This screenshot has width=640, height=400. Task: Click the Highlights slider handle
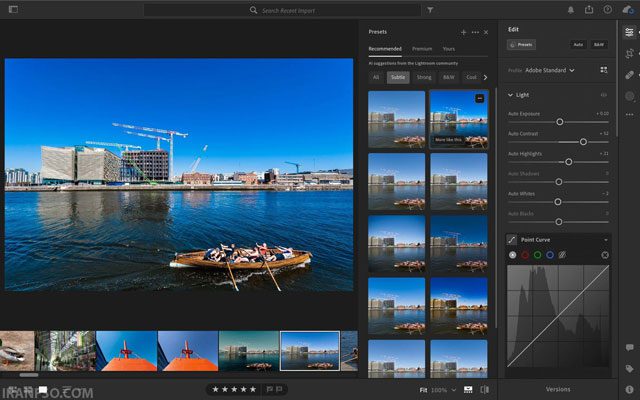568,162
